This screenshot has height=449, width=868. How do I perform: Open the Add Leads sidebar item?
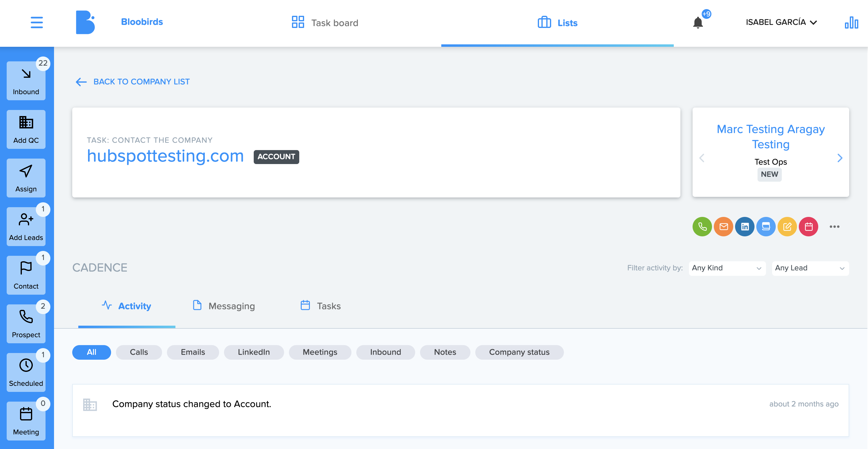pyautogui.click(x=26, y=227)
